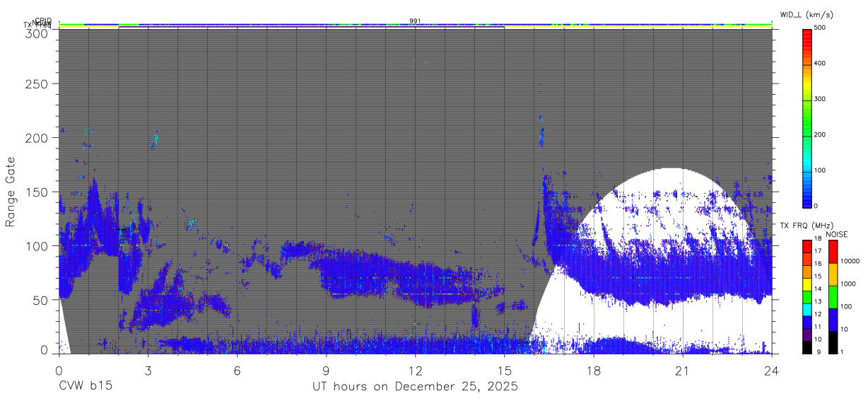
Task: Click the green segment of the NOISE bar
Action: 833,296
